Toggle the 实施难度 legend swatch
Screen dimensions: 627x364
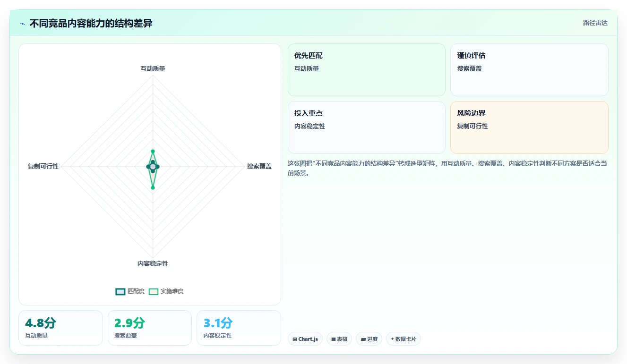[x=154, y=291]
